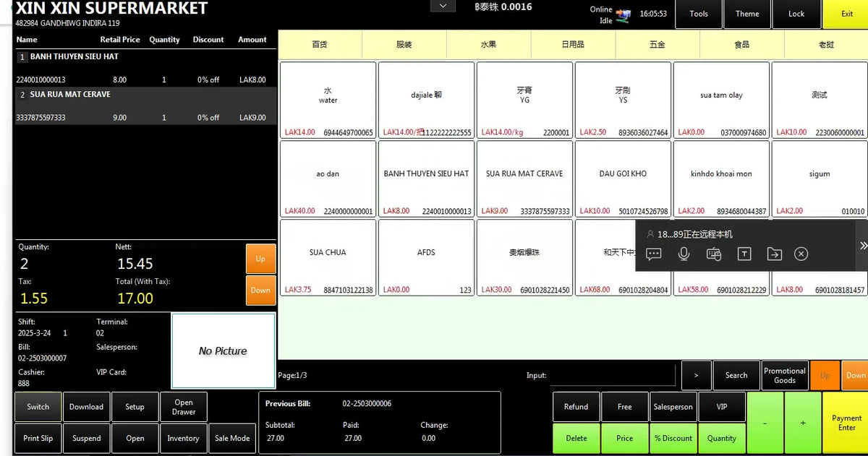Screen dimensions: 868x456
Task: Click Open button next to Suspend
Action: pos(135,438)
